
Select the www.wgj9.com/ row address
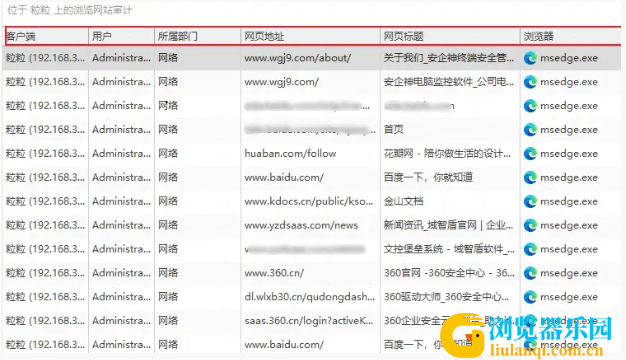point(281,82)
